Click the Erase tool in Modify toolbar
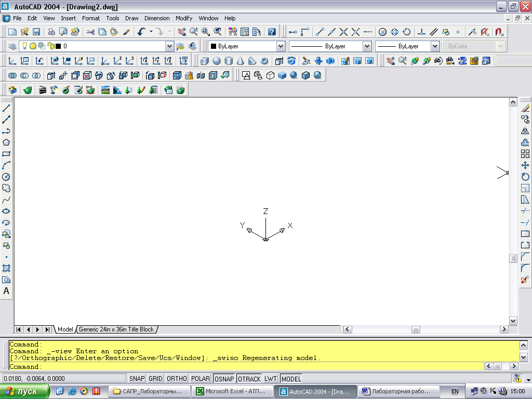 525,109
